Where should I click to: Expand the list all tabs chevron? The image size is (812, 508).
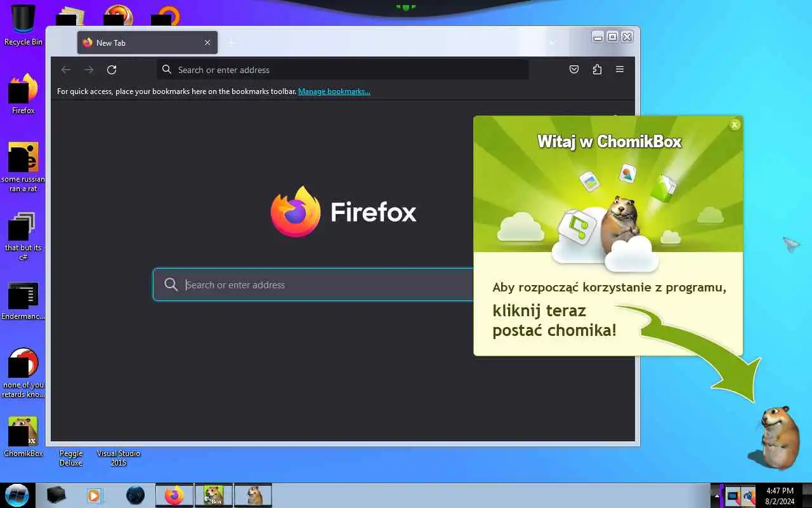(x=552, y=43)
